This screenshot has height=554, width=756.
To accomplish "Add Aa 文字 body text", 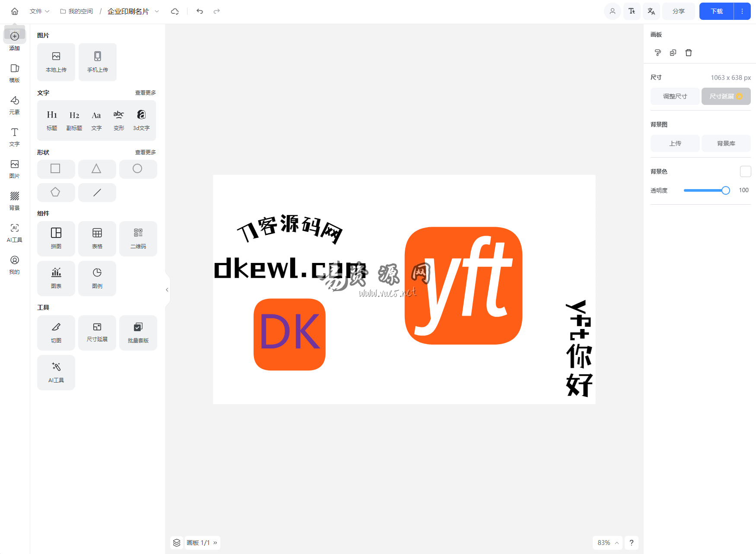I will (x=96, y=120).
